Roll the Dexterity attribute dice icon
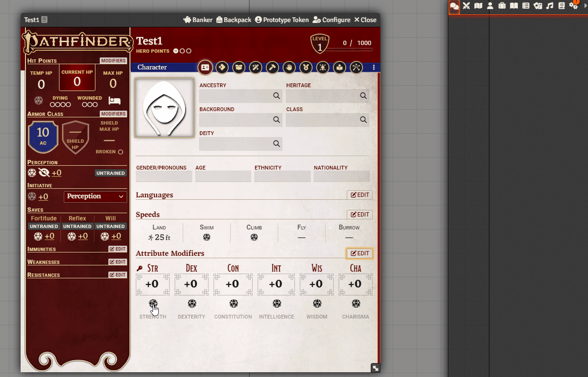This screenshot has height=377, width=588. [x=192, y=304]
